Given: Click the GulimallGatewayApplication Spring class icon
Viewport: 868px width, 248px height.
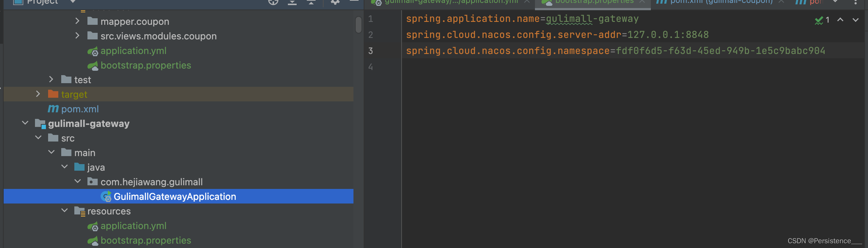Looking at the screenshot, I should pos(106,196).
